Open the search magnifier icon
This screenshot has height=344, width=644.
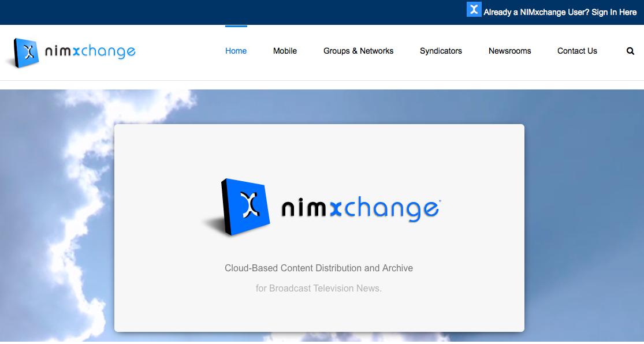click(630, 51)
